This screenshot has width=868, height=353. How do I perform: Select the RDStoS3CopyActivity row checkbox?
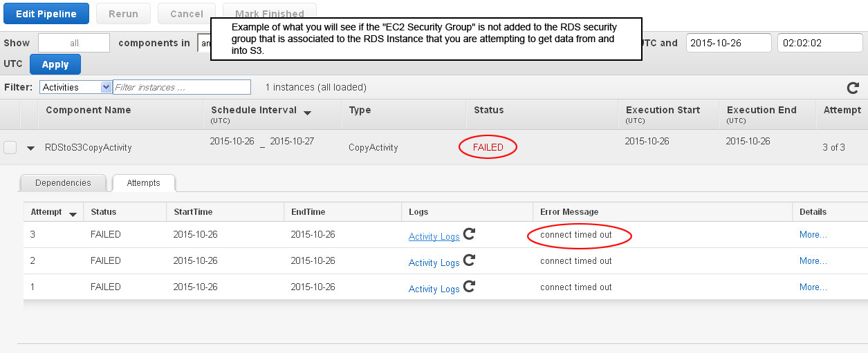[x=10, y=147]
